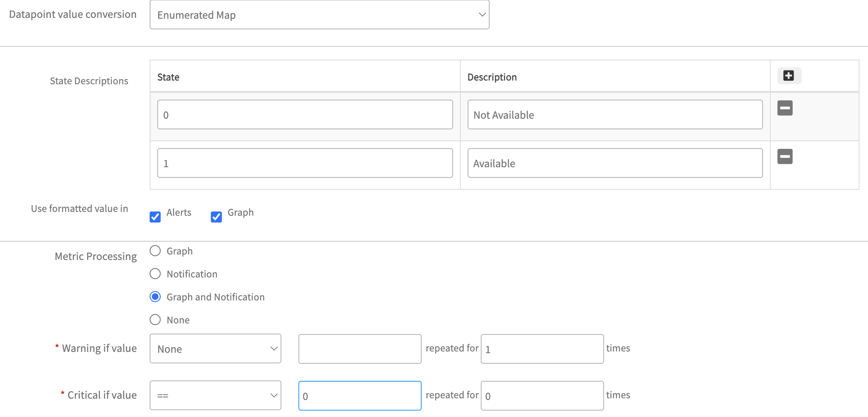Edit Critical repeated for times field
Image resolution: width=868 pixels, height=417 pixels.
pyautogui.click(x=542, y=396)
